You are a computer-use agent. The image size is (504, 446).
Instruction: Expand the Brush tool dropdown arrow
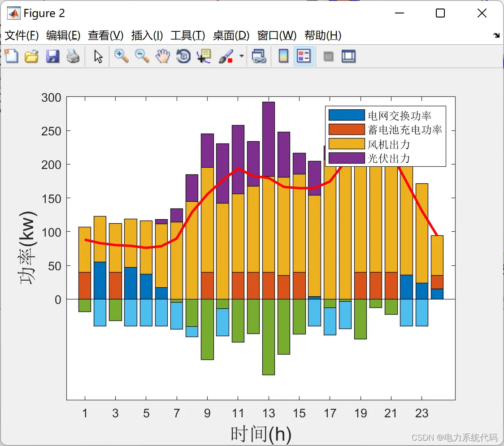tap(241, 56)
